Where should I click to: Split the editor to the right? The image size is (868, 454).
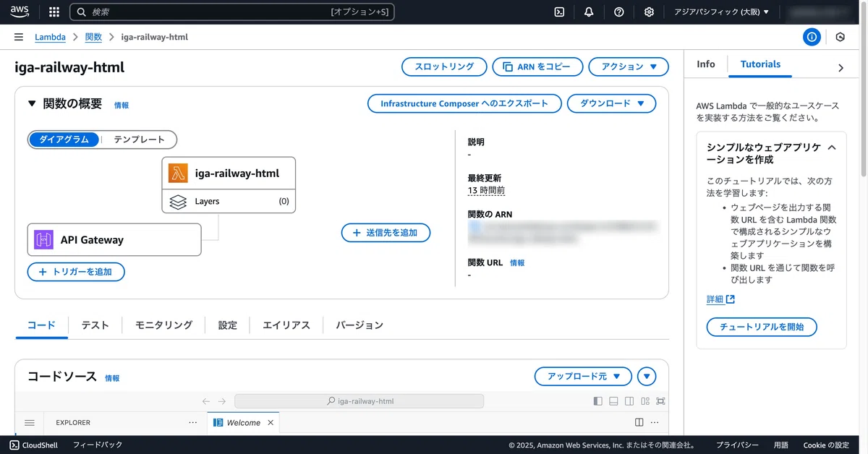pyautogui.click(x=639, y=422)
